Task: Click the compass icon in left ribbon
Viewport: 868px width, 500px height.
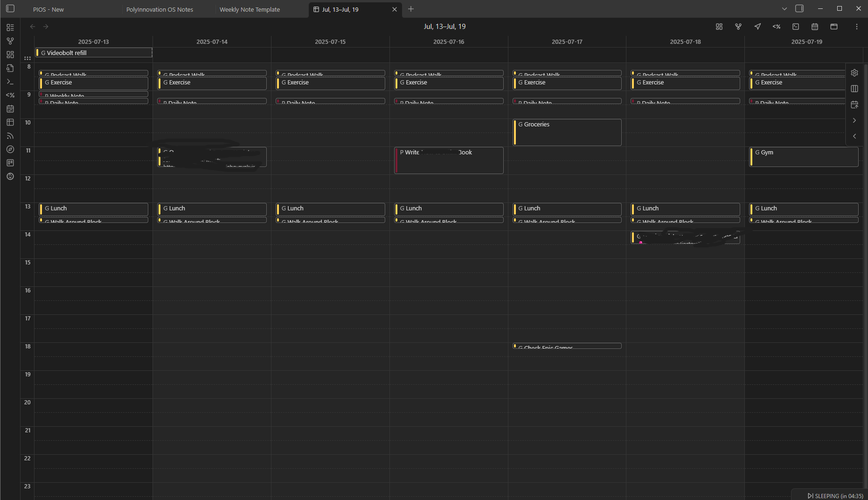Action: click(x=10, y=149)
